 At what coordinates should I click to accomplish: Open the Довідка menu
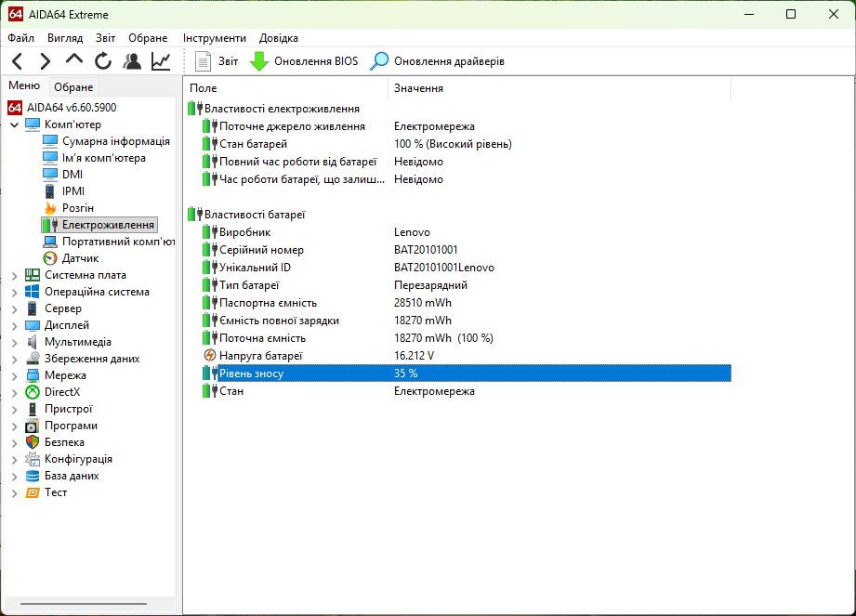click(x=279, y=38)
